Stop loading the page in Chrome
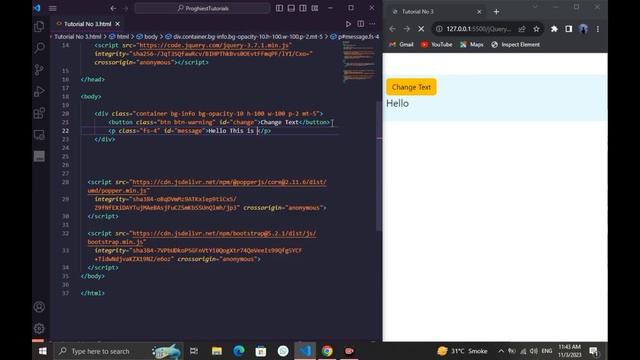 click(x=421, y=29)
